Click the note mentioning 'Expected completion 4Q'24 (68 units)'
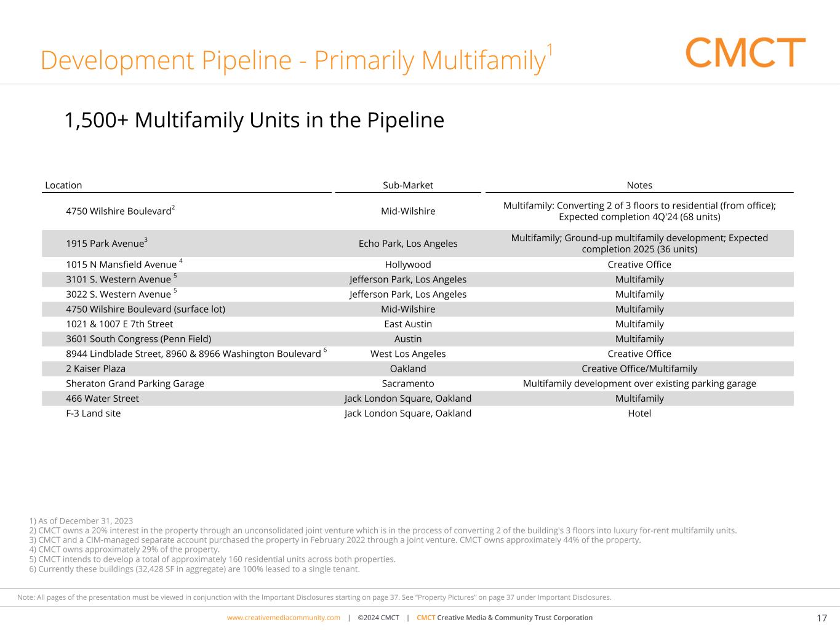The height and width of the screenshot is (630, 840). 639,211
